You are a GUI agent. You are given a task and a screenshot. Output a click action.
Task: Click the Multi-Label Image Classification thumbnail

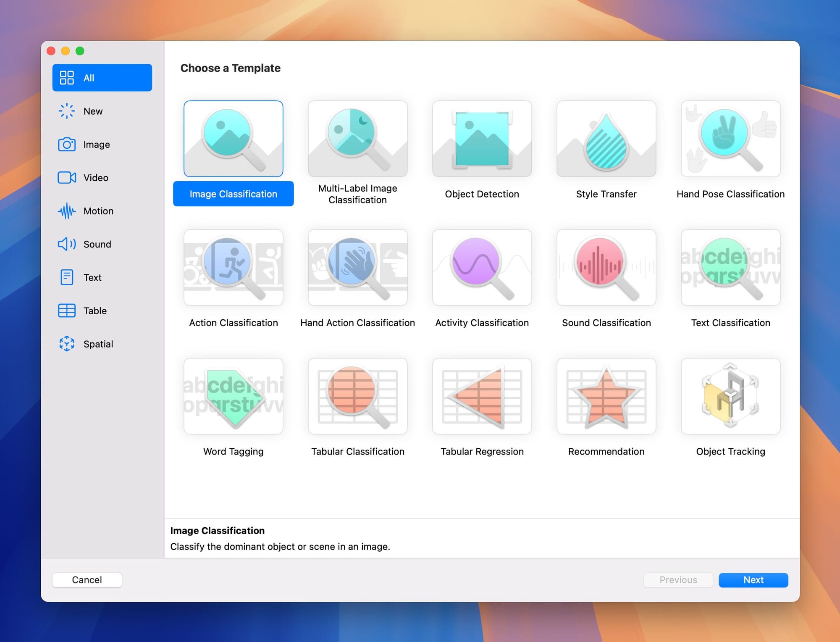pyautogui.click(x=357, y=139)
